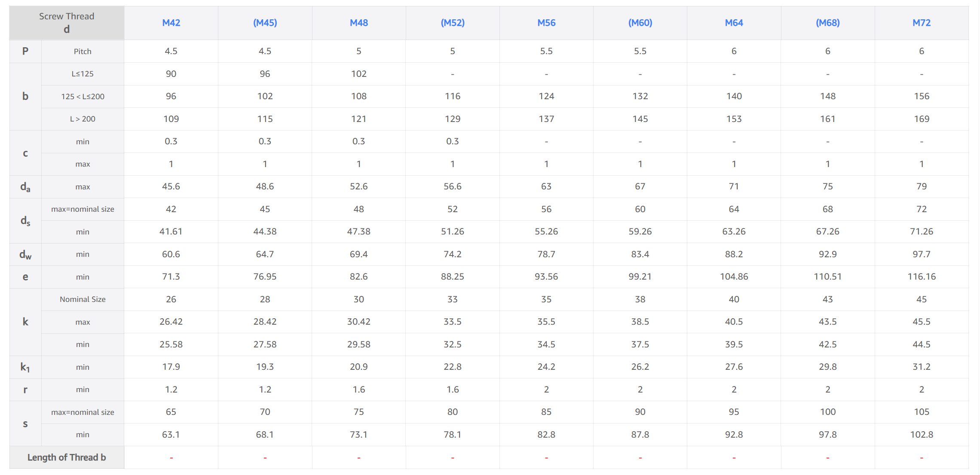980x475 pixels.
Task: Open the (M52) thread size link
Action: pos(453,23)
